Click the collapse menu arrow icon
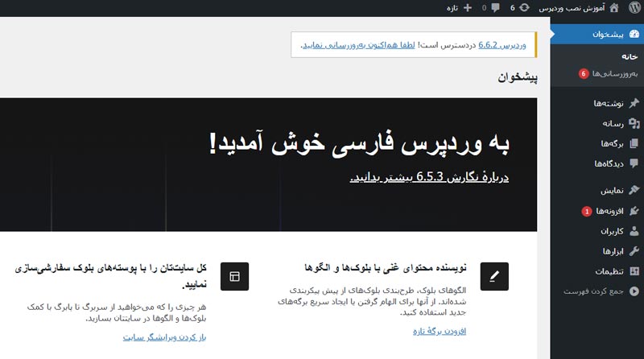The height and width of the screenshot is (359, 644). [x=634, y=291]
